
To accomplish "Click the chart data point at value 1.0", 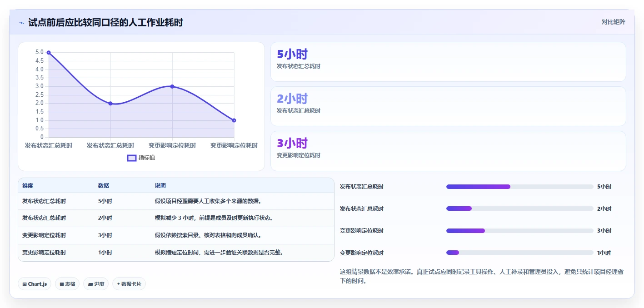I will (234, 120).
